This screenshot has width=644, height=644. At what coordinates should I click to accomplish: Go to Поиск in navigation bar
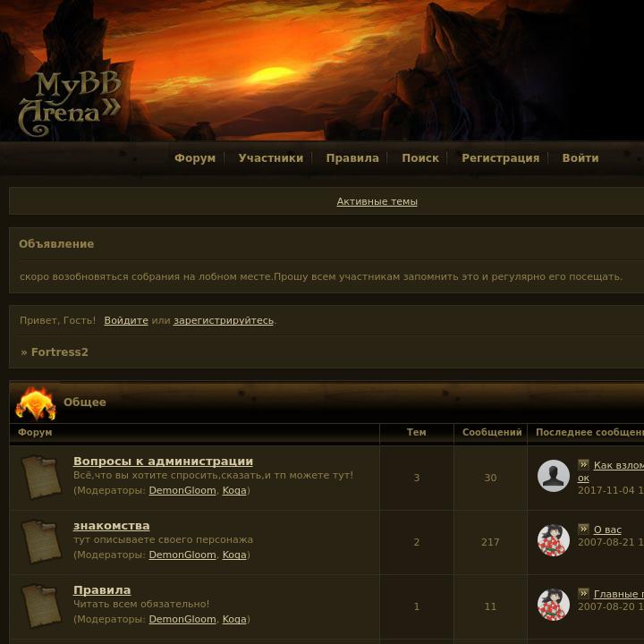[x=420, y=158]
